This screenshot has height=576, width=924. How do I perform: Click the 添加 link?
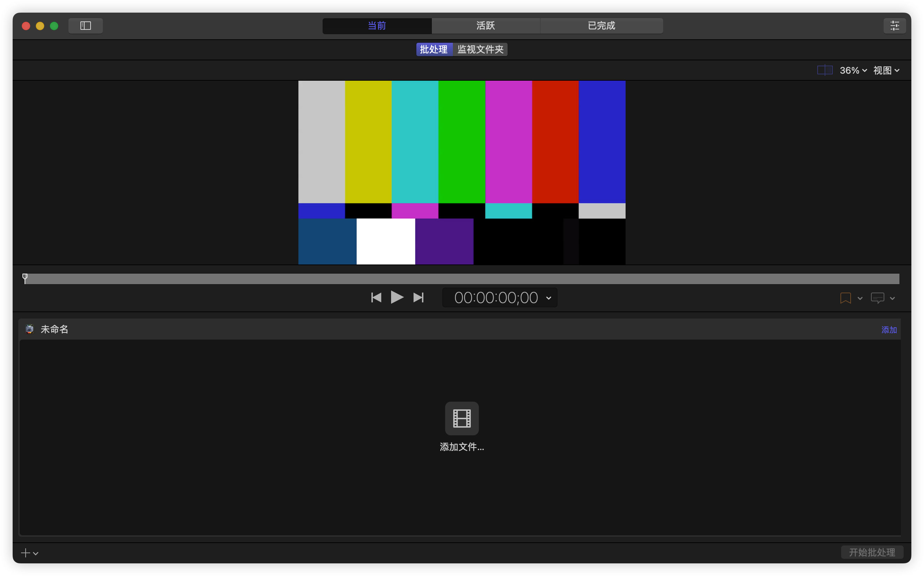coord(889,330)
